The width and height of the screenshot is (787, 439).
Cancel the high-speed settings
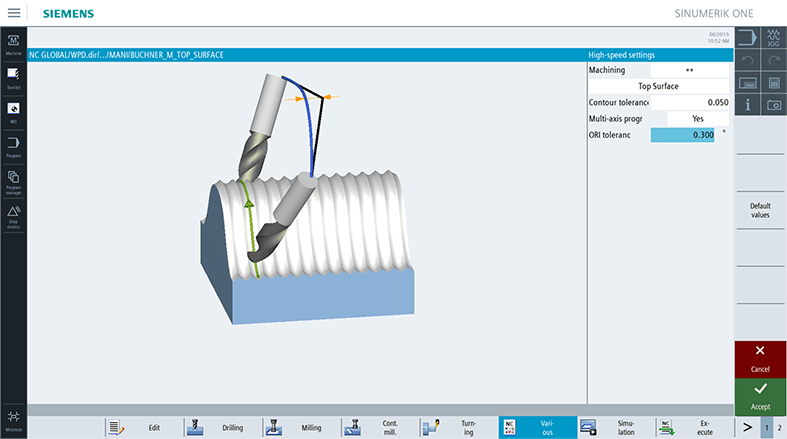tap(760, 359)
